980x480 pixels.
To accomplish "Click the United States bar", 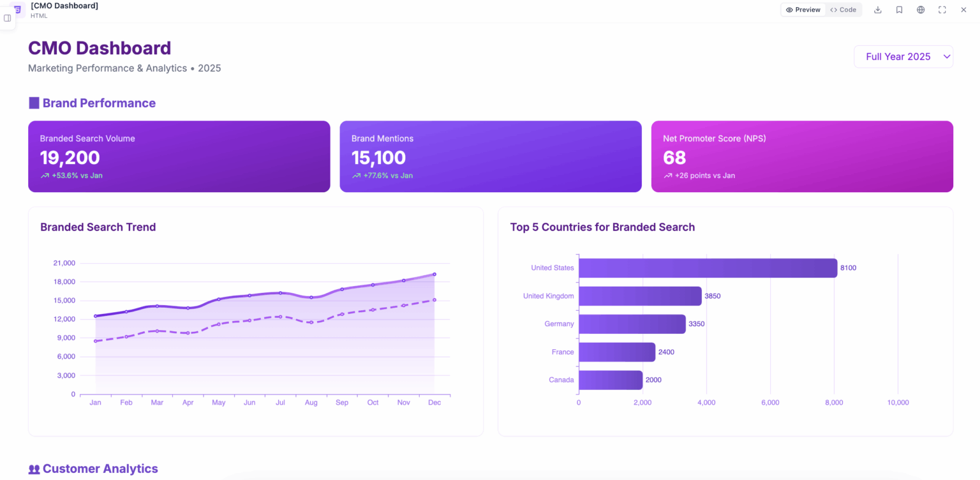I will 708,268.
